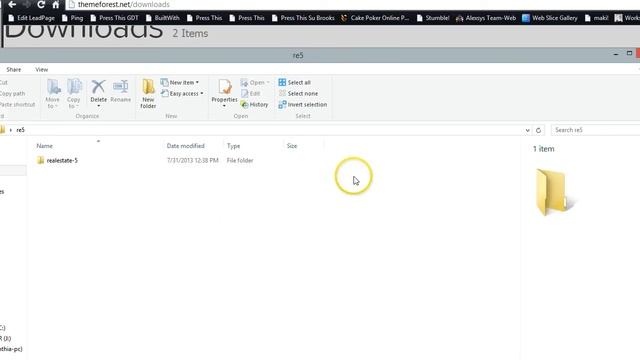Click the 7/31/2013 12:38 PM date cell

tap(192, 160)
